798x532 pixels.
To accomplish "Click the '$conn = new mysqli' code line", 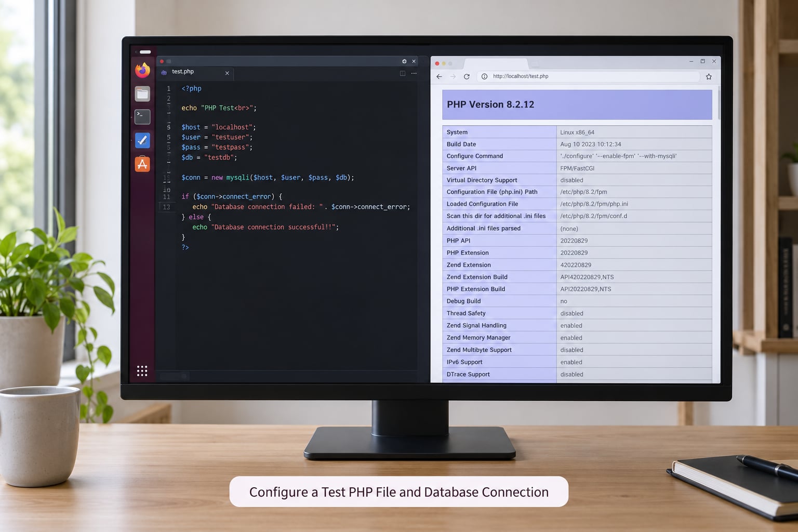I will pyautogui.click(x=268, y=177).
